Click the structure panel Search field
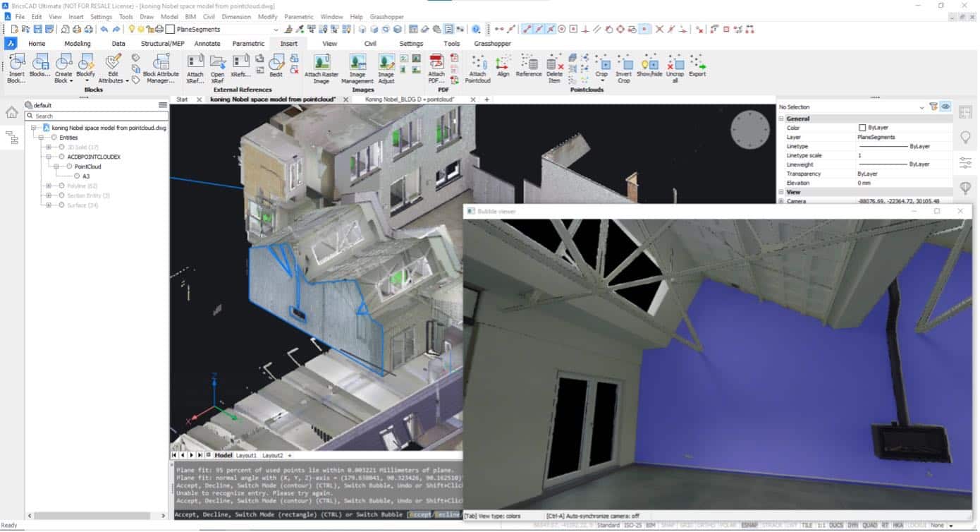The width and height of the screenshot is (980, 532). pyautogui.click(x=96, y=116)
